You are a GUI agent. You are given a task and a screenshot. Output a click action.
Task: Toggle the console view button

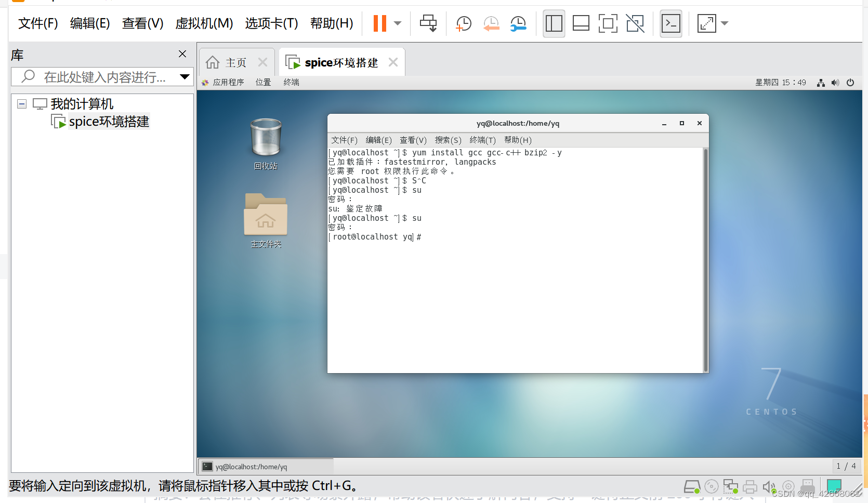[670, 23]
